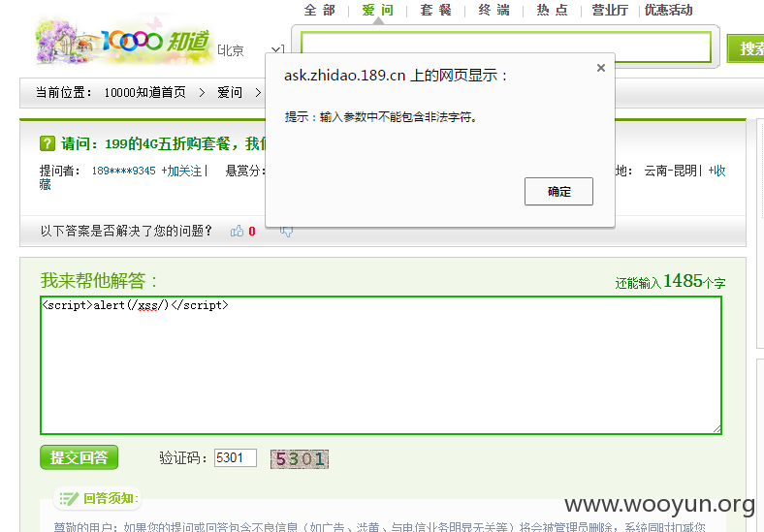Open the 全部 tab
The image size is (764, 532).
(320, 10)
